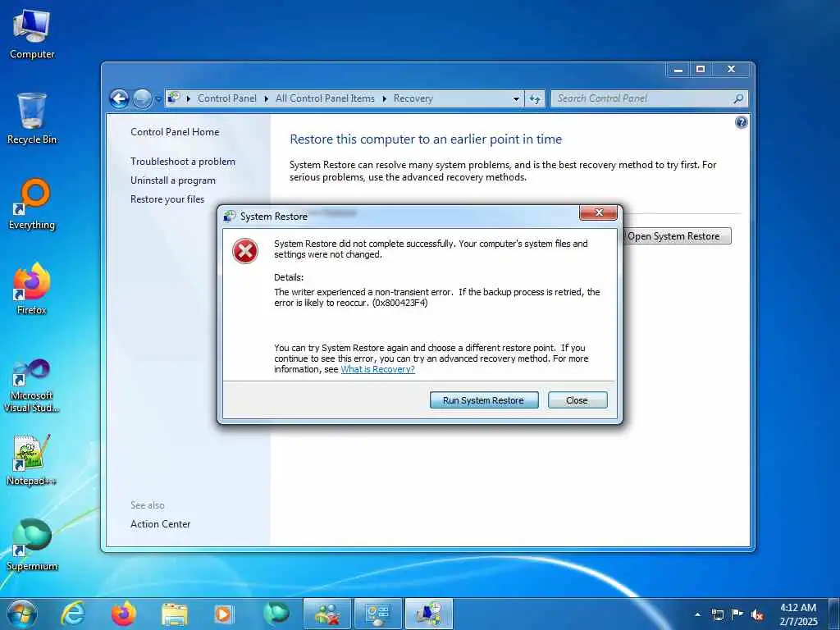Click the System Restore title bar icon
Viewport: 840px width, 630px height.
point(230,217)
